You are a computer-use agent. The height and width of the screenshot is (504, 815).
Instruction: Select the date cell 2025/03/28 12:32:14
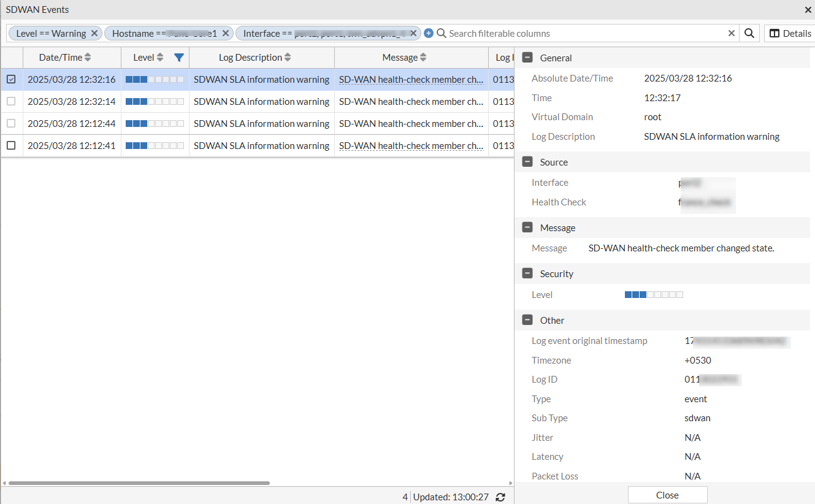(x=72, y=101)
